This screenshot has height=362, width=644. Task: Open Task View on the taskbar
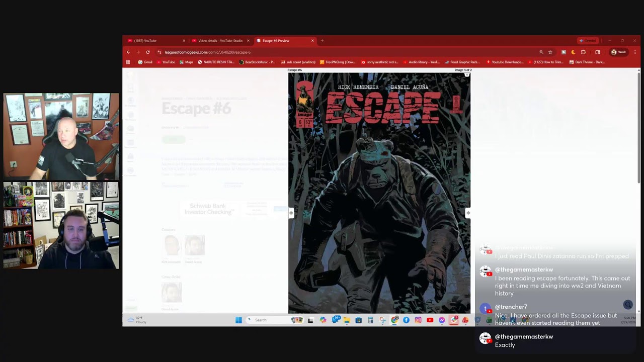coord(310,320)
